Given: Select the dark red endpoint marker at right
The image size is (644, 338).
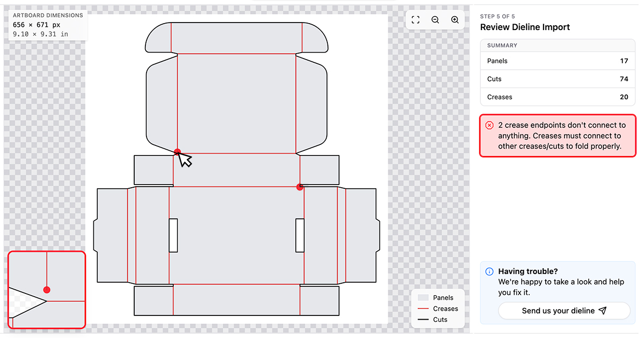Looking at the screenshot, I should tap(300, 187).
